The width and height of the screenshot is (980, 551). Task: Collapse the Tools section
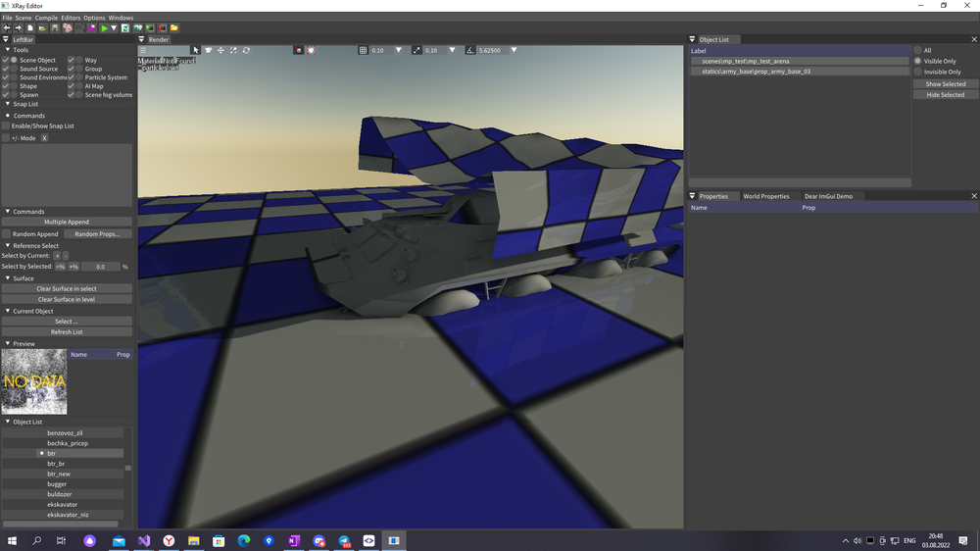point(8,49)
